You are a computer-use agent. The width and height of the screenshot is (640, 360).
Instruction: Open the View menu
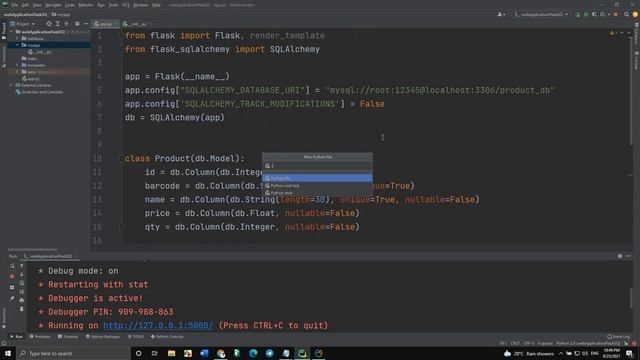[x=37, y=5]
